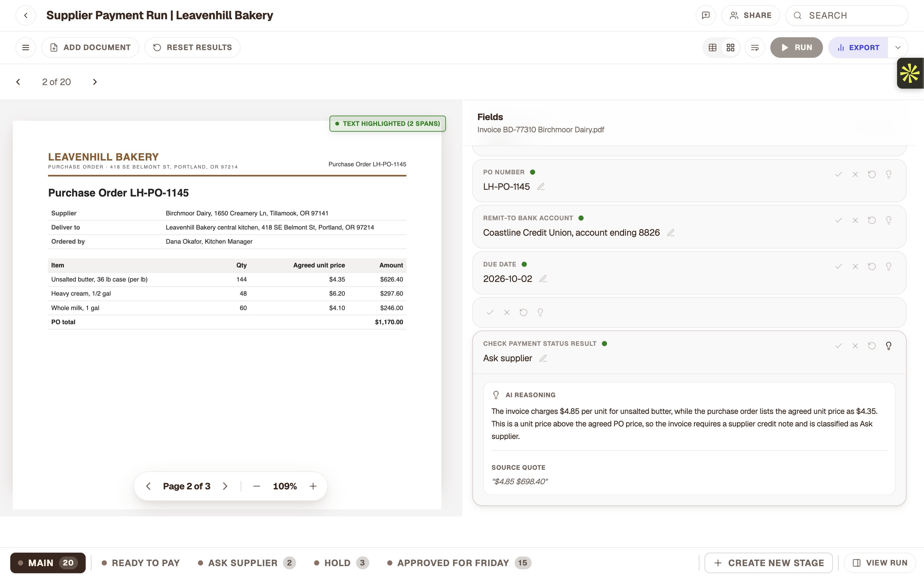
Task: Click Reset Results
Action: tap(193, 48)
